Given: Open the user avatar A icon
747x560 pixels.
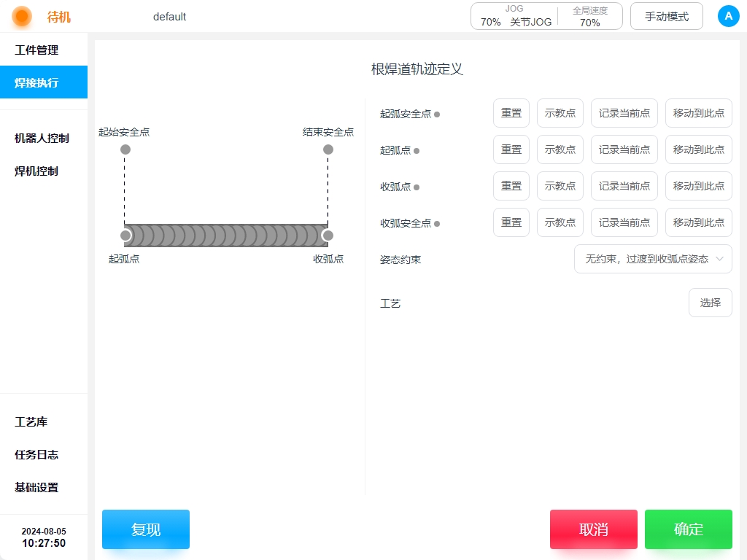Looking at the screenshot, I should pos(728,16).
